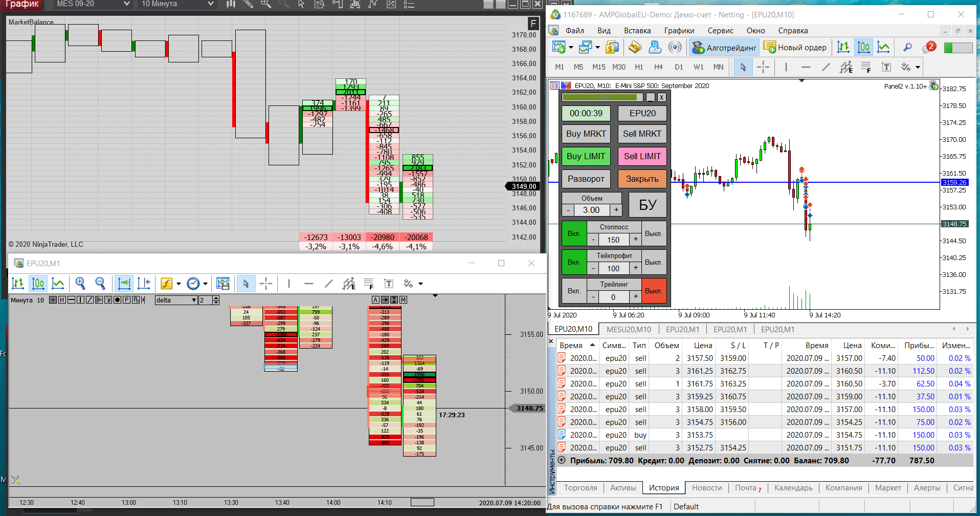Select Fibonacci retracement tool in MetaTrader main toolbar
Screen dimensions: 980x516
click(x=866, y=67)
